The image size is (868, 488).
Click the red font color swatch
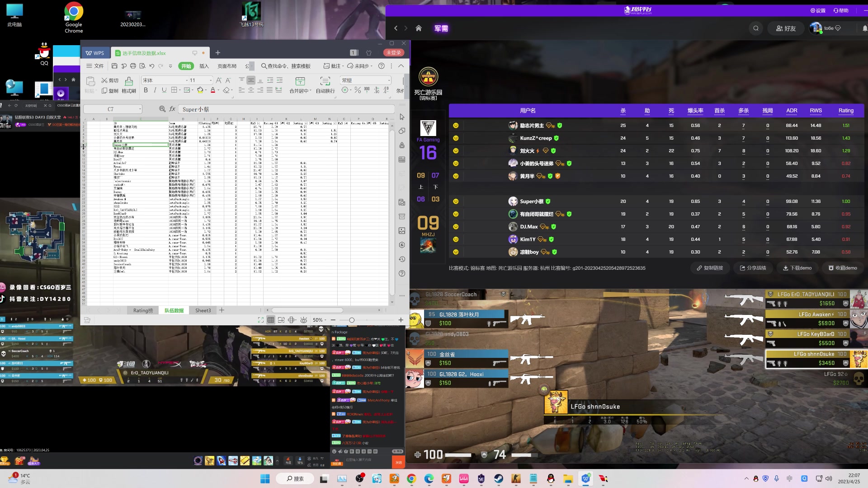pos(213,90)
